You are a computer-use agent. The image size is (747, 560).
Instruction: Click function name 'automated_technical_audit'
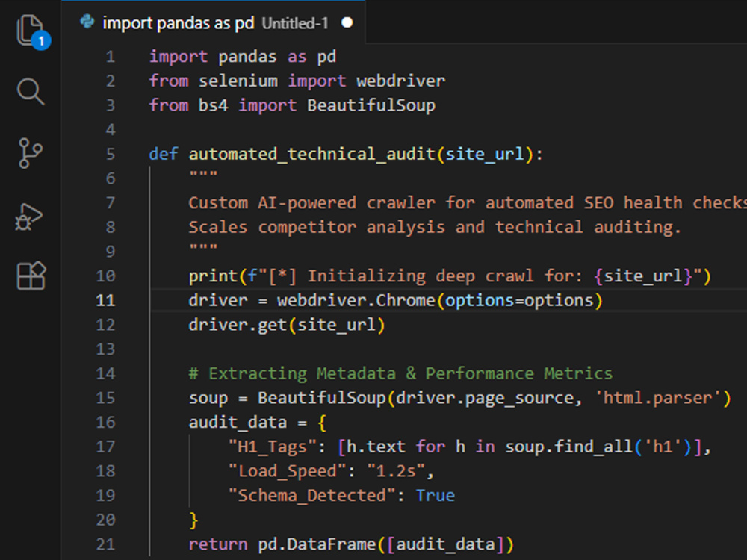click(312, 154)
